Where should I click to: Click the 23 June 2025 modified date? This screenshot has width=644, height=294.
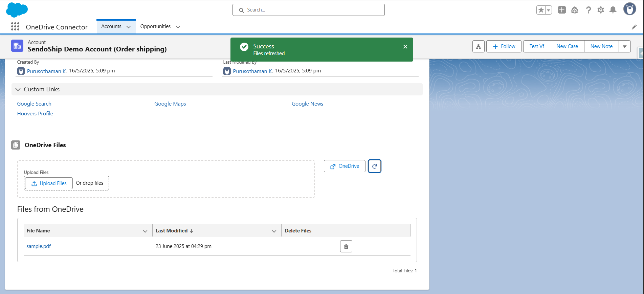[183, 246]
